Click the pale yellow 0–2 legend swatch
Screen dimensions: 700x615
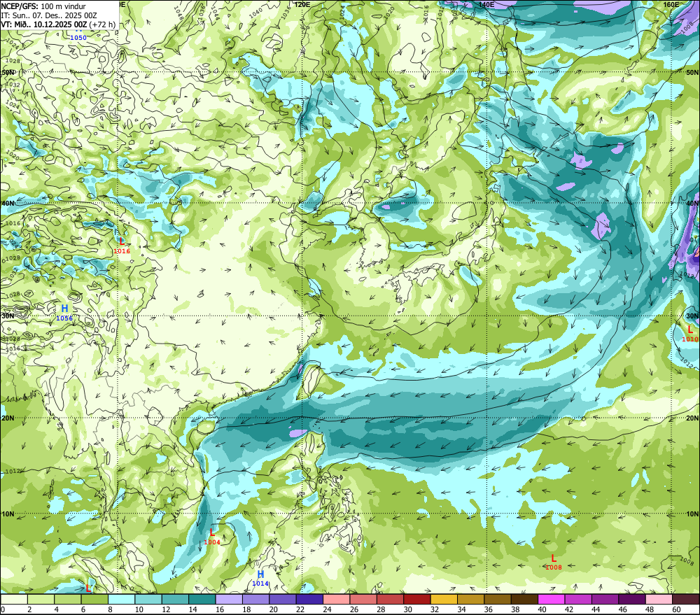14,600
